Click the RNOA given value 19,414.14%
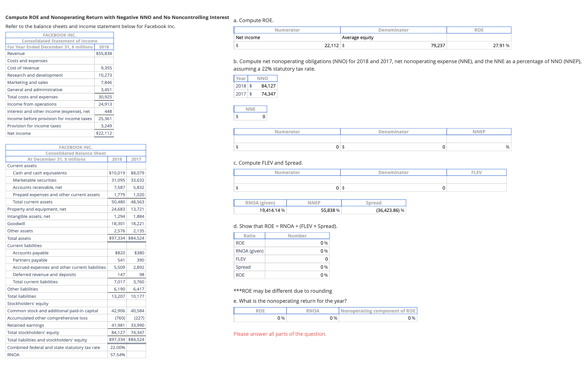This screenshot has height=386, width=588. [260, 210]
